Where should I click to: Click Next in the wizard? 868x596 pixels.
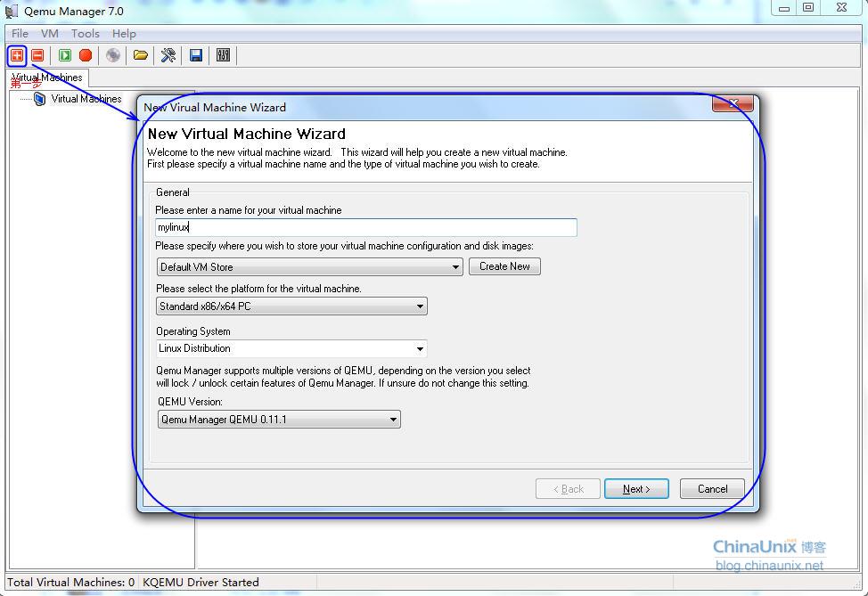pos(636,488)
